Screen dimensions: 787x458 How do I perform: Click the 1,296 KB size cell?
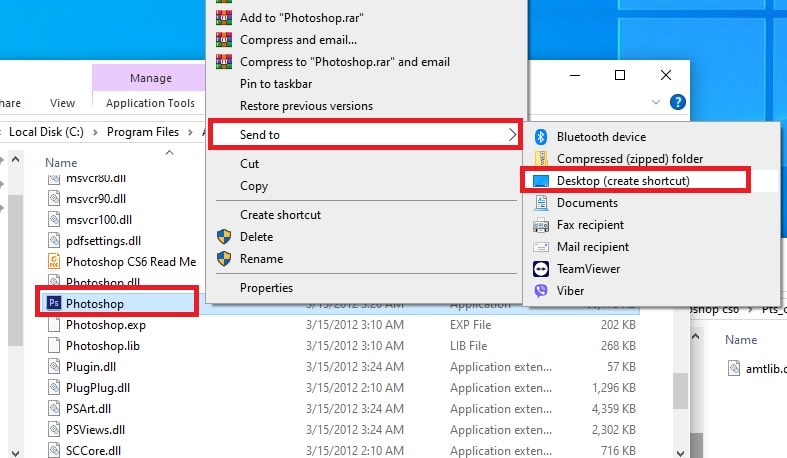point(613,388)
